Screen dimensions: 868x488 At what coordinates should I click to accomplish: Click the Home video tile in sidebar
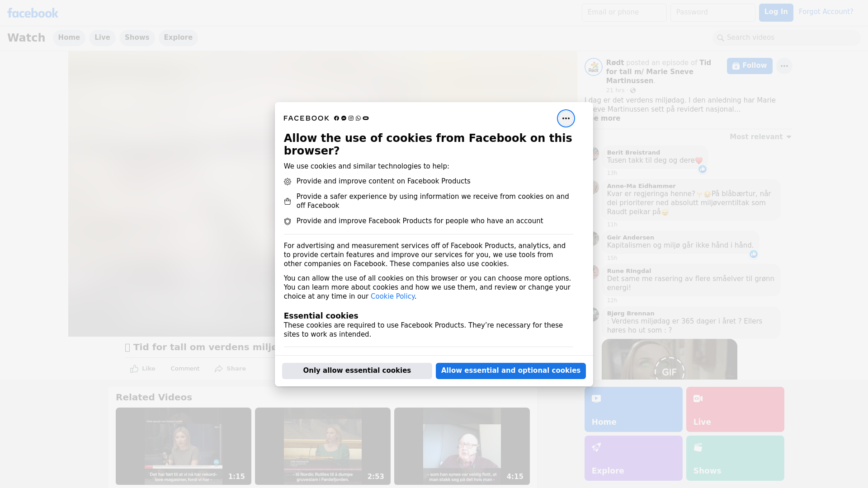633,409
